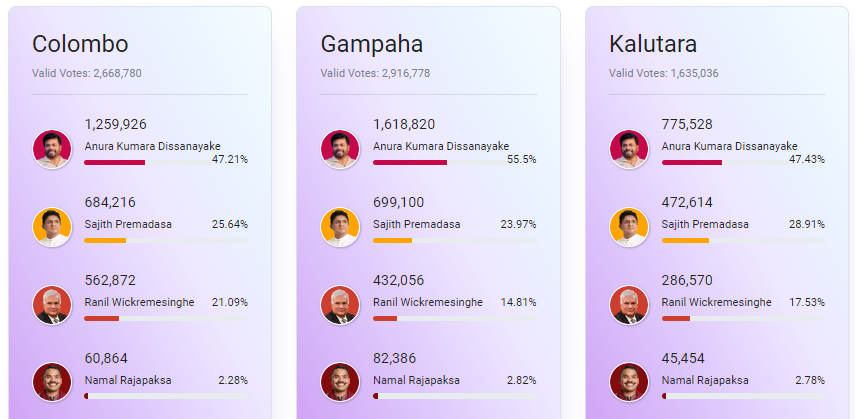This screenshot has width=855, height=419.
Task: Click the 1,618,820 vote count in Gampaha
Action: (404, 124)
